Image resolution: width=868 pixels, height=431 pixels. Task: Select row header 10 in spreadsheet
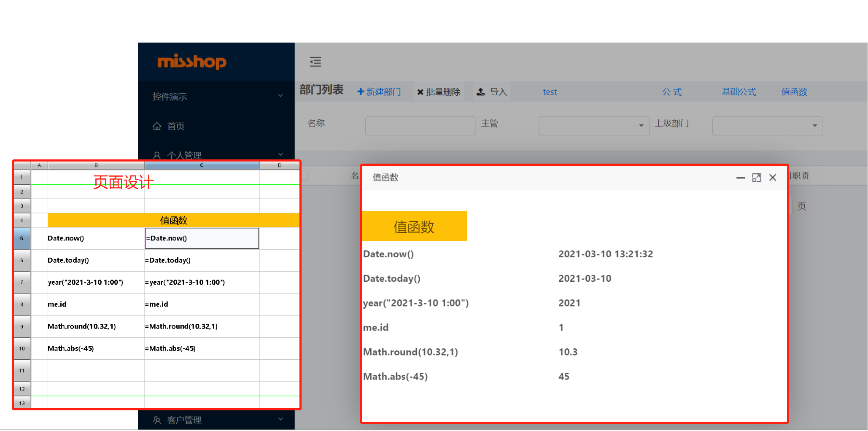coord(22,348)
